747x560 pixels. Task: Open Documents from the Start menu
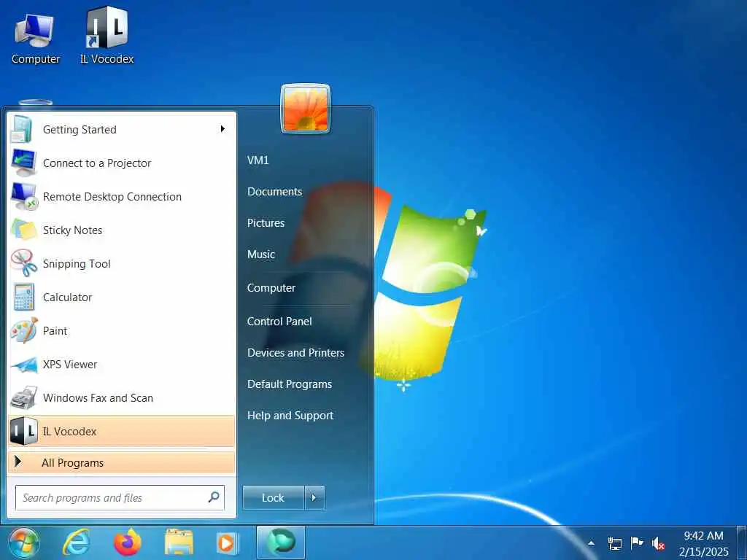(x=274, y=192)
